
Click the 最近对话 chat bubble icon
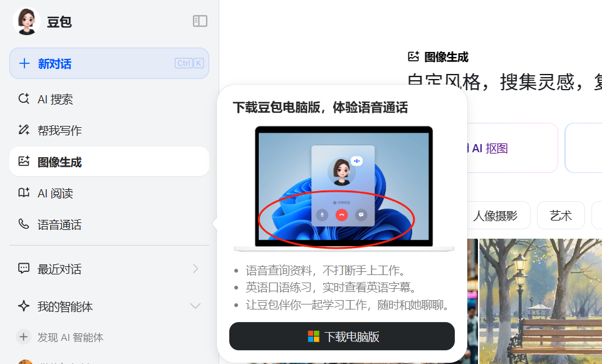(24, 268)
